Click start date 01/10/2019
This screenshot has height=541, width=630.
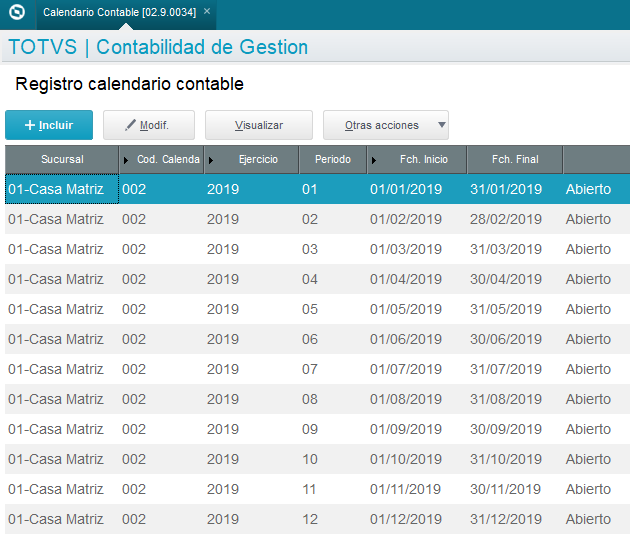(406, 459)
